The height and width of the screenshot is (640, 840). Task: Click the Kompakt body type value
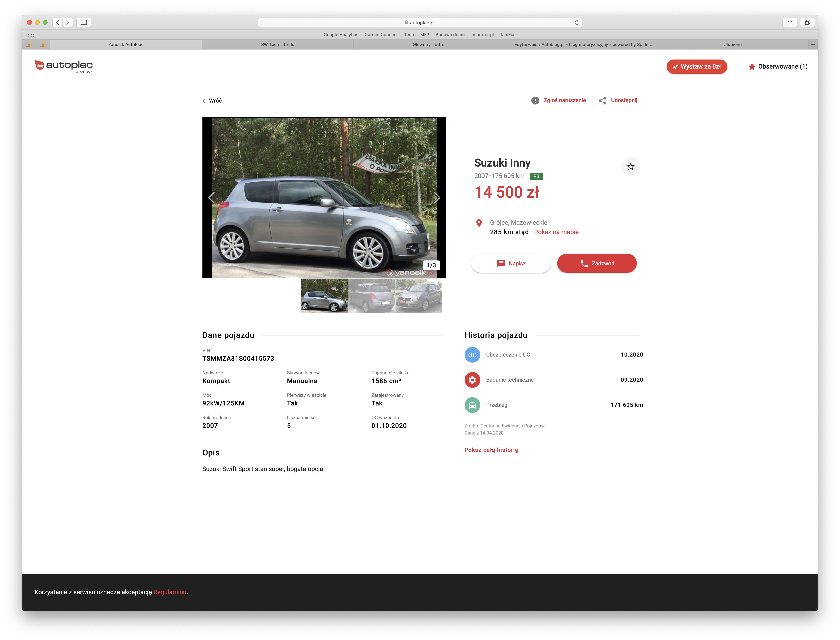point(216,381)
